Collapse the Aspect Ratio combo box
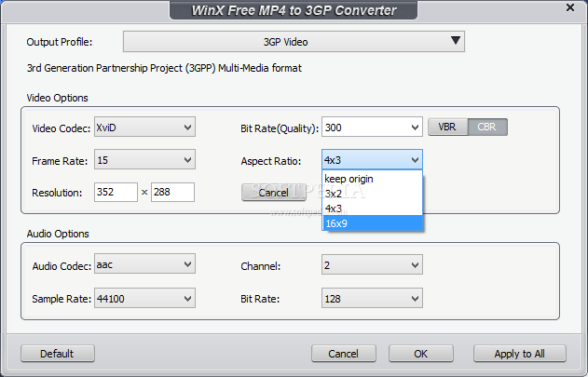This screenshot has width=588, height=377. click(x=372, y=160)
